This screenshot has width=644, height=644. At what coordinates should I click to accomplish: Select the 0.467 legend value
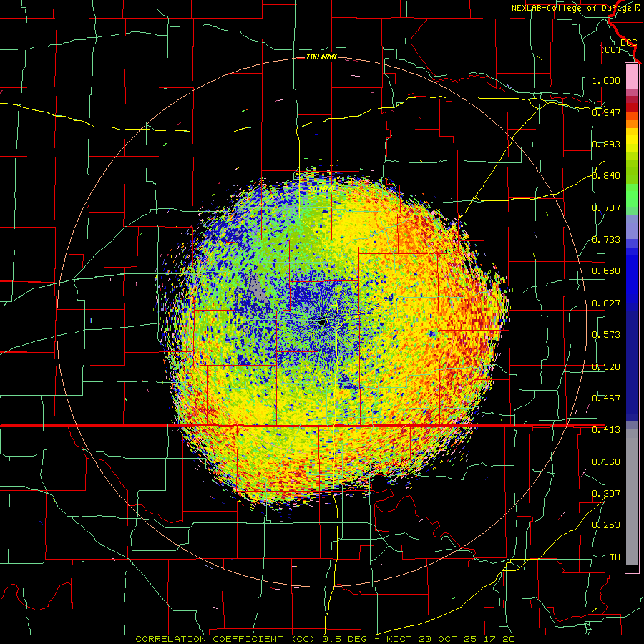click(606, 399)
